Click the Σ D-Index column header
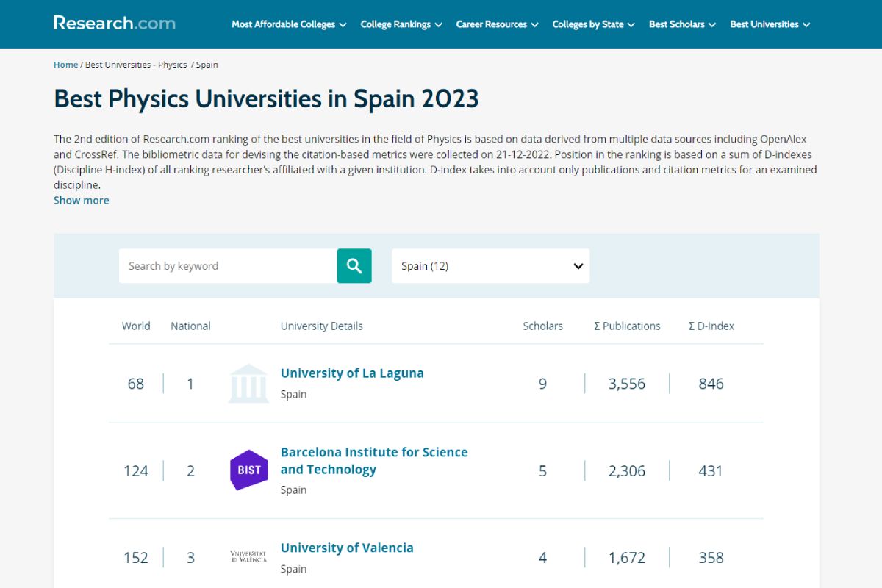This screenshot has height=588, width=882. pyautogui.click(x=711, y=326)
